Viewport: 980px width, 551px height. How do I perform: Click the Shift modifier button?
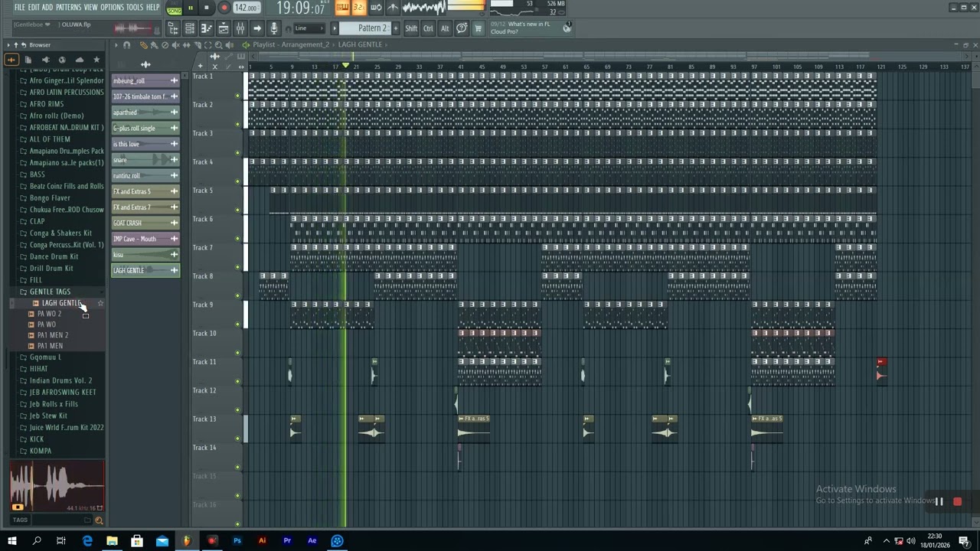411,28
